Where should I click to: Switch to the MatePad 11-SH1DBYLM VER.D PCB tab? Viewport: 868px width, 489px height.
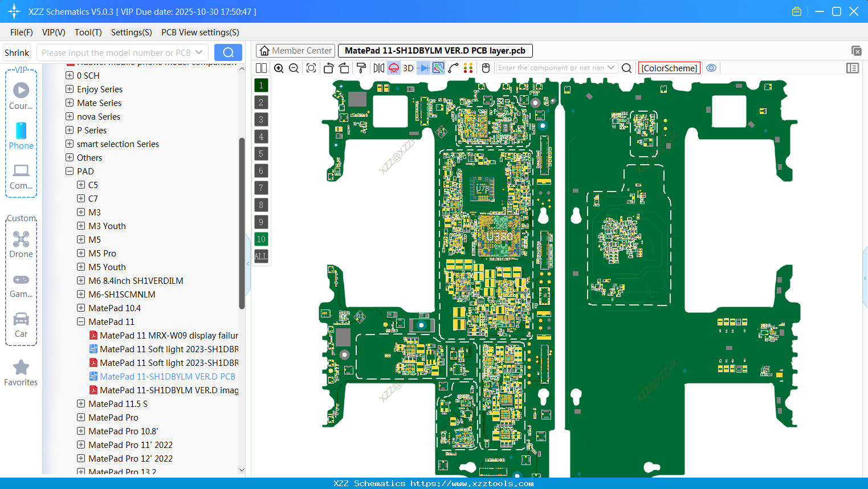click(435, 50)
